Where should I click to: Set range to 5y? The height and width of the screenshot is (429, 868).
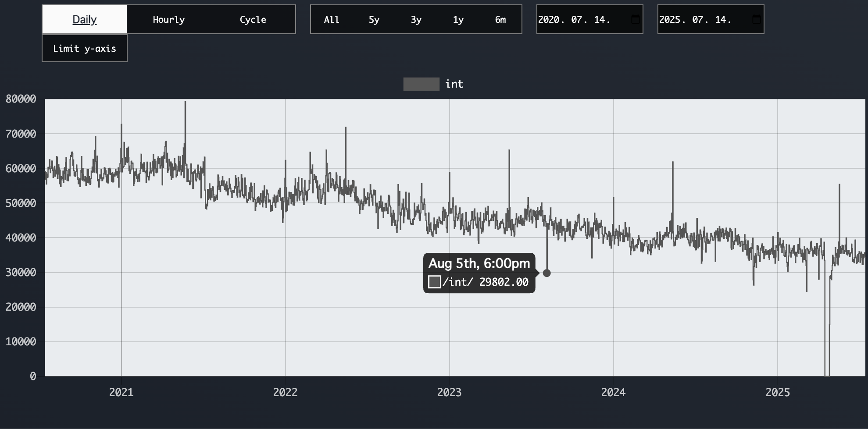pyautogui.click(x=374, y=19)
